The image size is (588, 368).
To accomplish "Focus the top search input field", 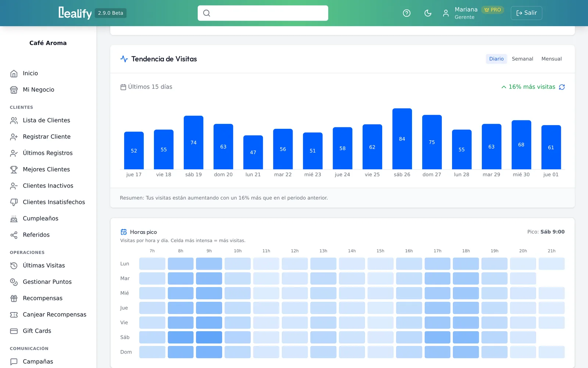I will (x=263, y=13).
